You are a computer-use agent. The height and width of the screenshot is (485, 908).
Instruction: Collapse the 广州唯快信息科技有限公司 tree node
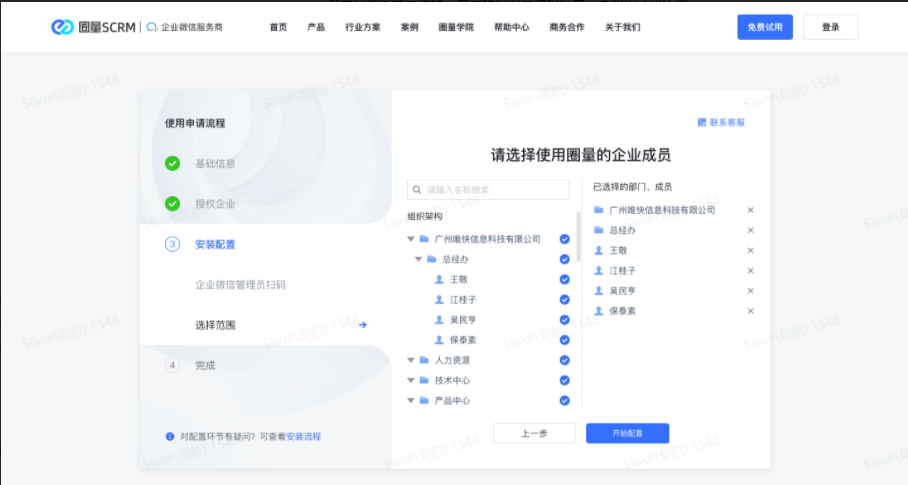click(411, 239)
